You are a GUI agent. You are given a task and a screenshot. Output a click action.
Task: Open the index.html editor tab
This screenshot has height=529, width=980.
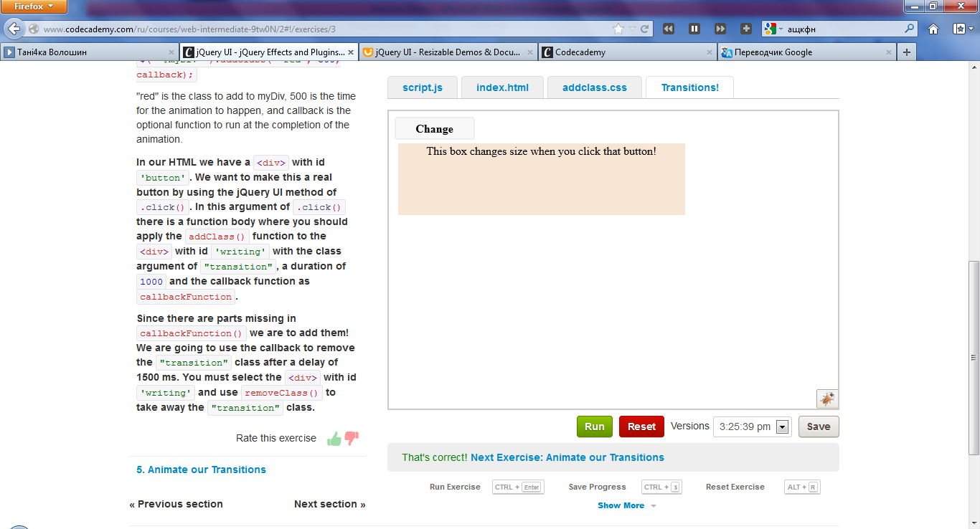(502, 87)
